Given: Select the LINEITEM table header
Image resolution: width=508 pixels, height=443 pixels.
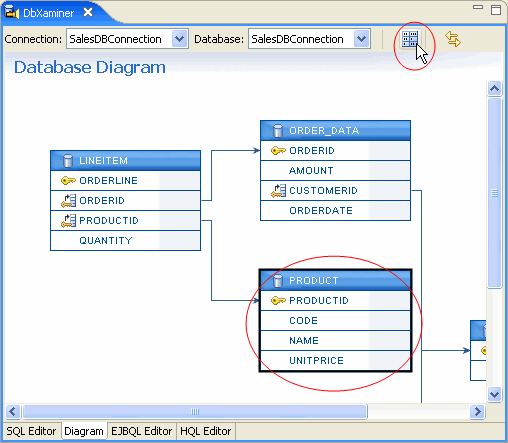Looking at the screenshot, I should pyautogui.click(x=125, y=161).
